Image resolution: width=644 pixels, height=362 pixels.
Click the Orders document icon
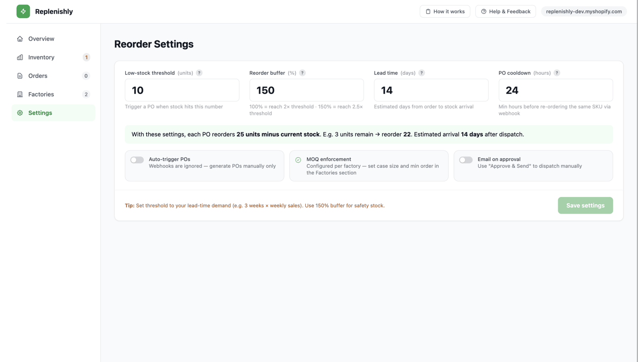click(20, 76)
